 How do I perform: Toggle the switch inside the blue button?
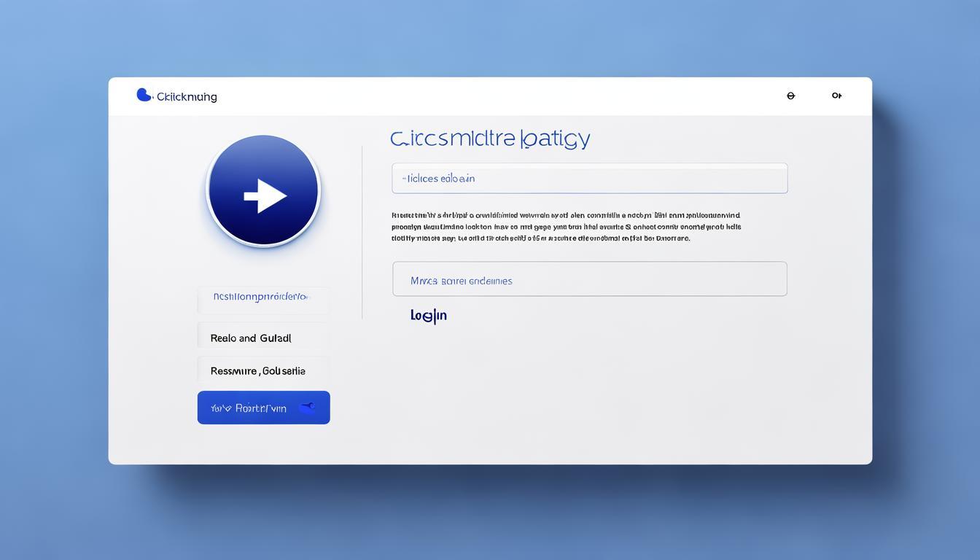tap(308, 408)
